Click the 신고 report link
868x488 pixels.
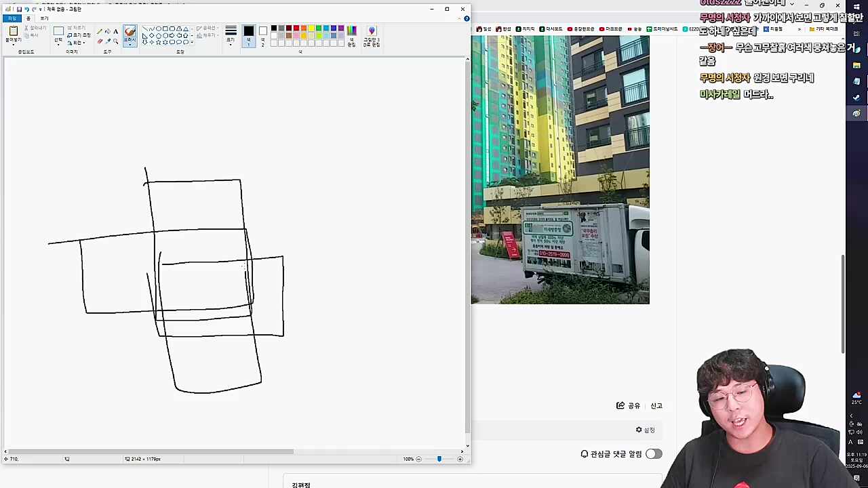(x=656, y=406)
